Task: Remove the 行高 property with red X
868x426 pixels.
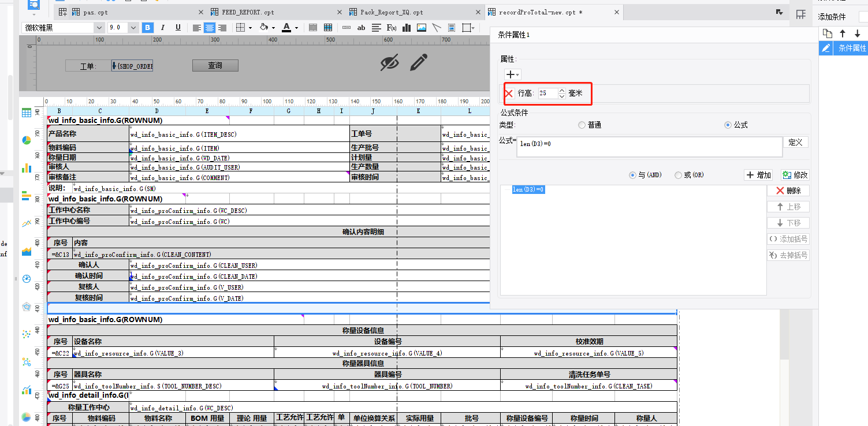Action: [x=509, y=93]
